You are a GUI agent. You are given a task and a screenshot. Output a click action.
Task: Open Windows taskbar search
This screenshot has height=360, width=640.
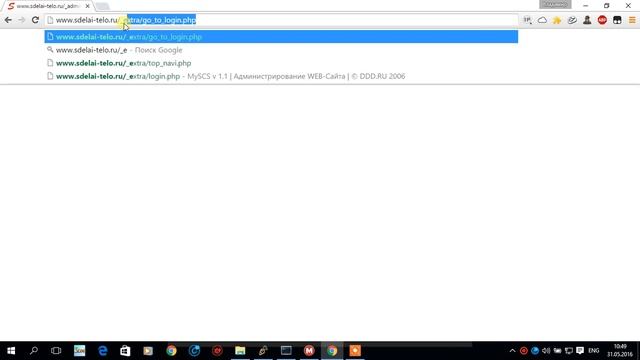click(34, 351)
